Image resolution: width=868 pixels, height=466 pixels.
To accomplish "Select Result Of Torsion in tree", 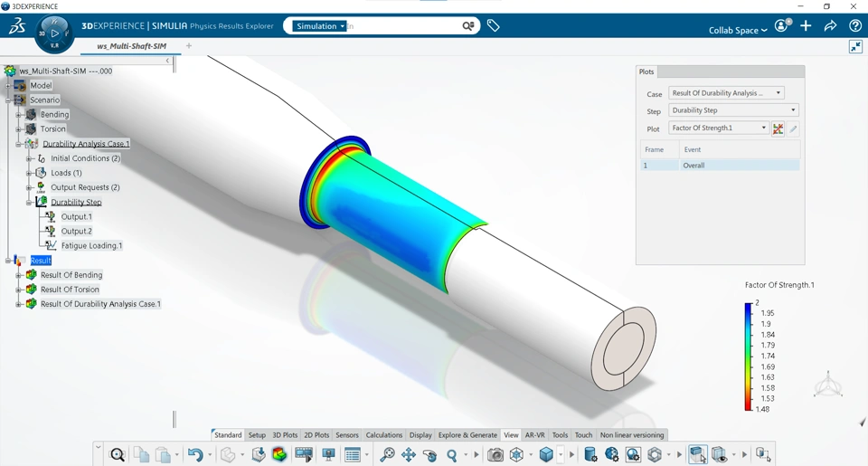I will [70, 290].
